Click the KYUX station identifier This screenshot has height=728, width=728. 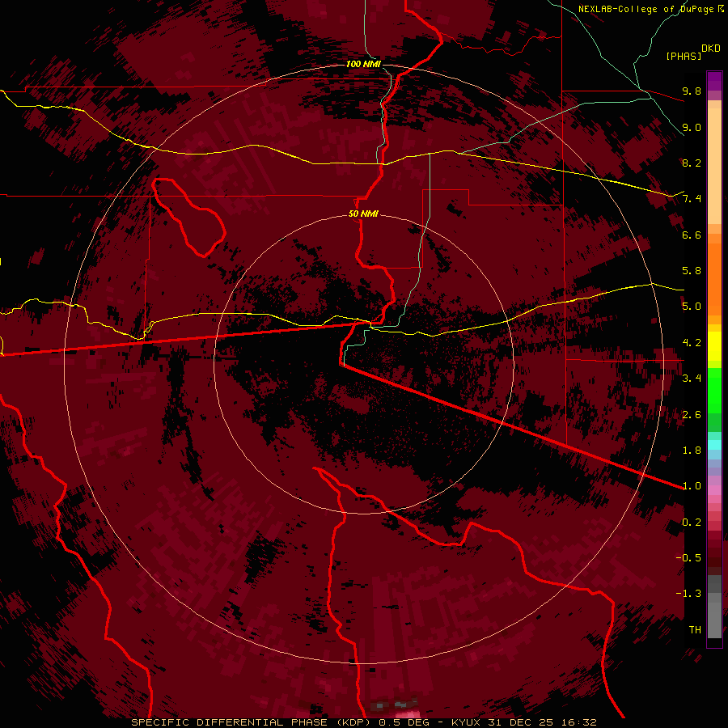pyautogui.click(x=467, y=722)
